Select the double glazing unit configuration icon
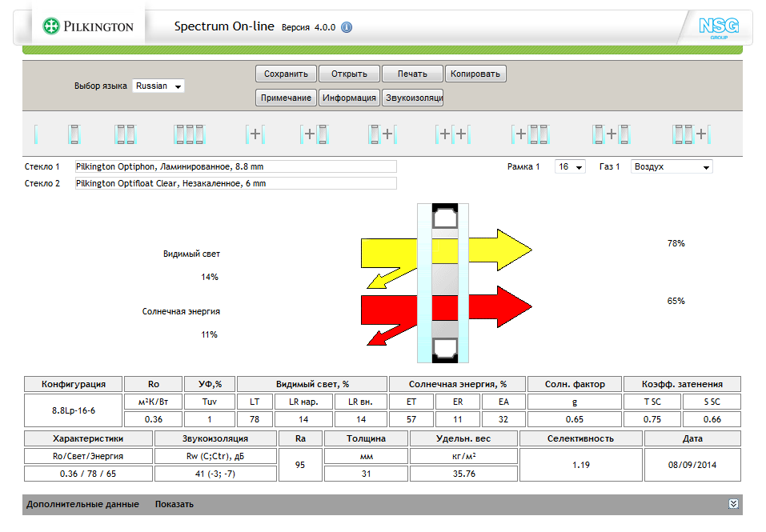 pos(74,134)
